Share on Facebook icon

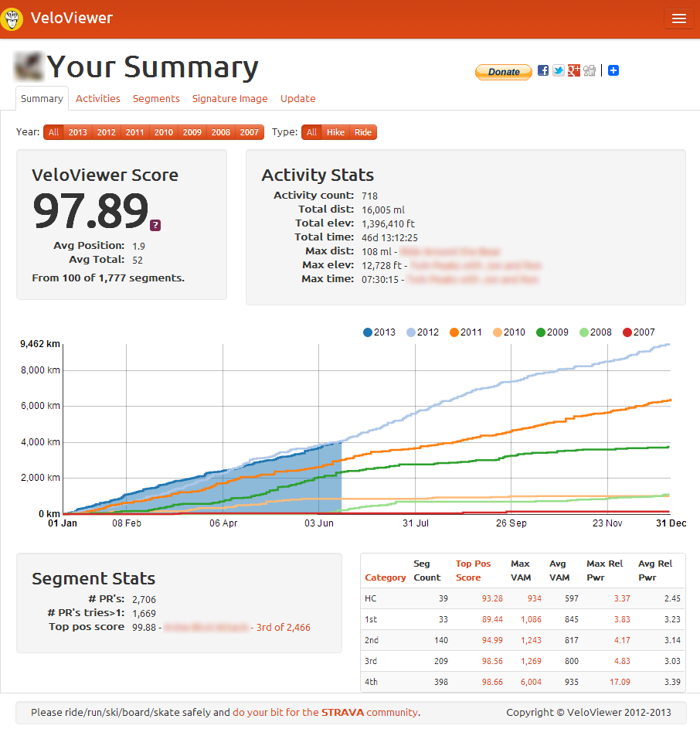pos(543,70)
